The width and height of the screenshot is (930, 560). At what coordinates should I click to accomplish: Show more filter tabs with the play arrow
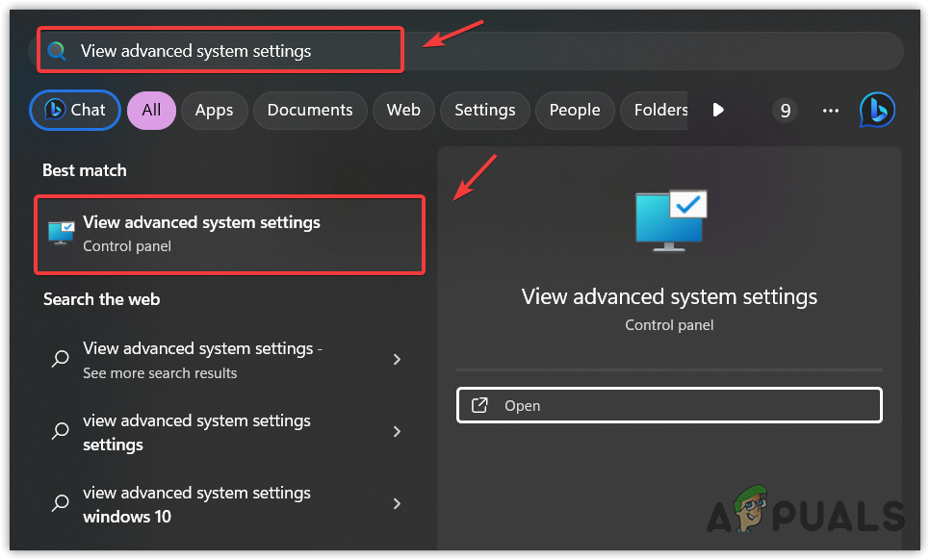[x=718, y=111]
